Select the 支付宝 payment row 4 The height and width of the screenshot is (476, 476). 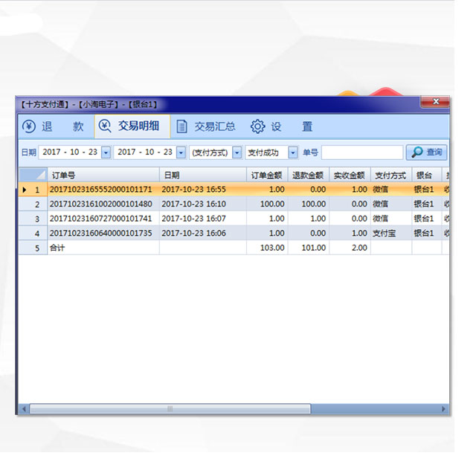(x=100, y=233)
